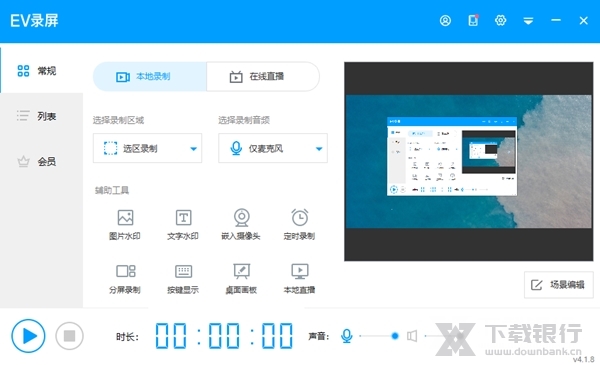Toggle the microphone icon
Viewport: 600px width, 365px height.
[347, 336]
